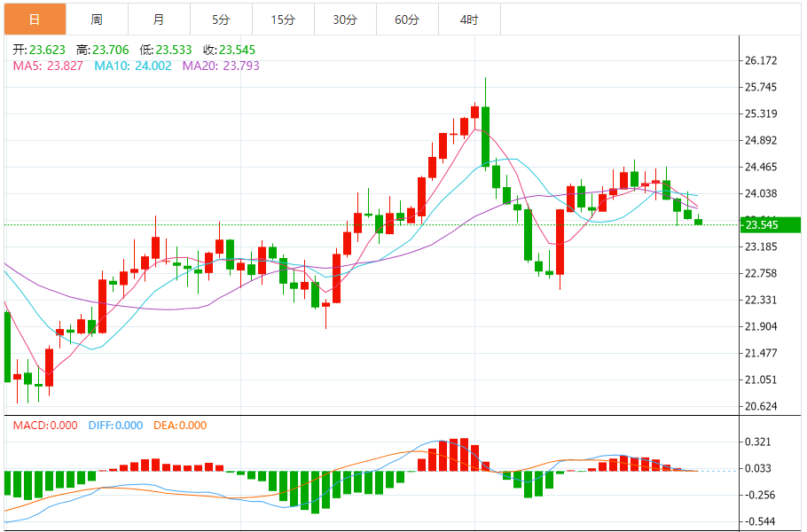807x532 pixels.
Task: Click the 23.185 price axis label
Action: (761, 247)
